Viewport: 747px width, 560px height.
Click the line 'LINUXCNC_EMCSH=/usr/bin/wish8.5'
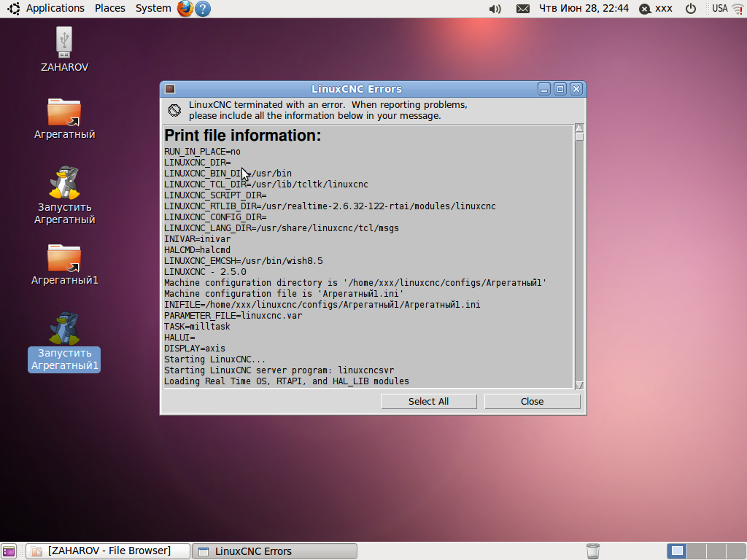pyautogui.click(x=244, y=261)
